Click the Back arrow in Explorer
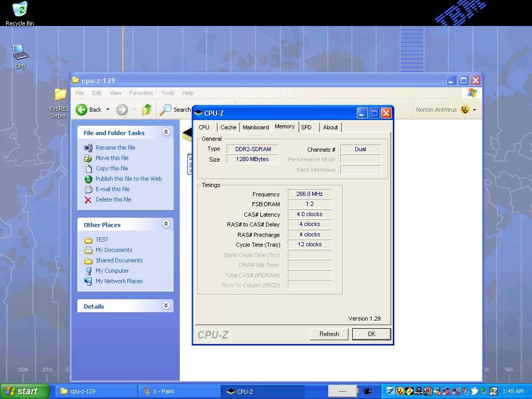This screenshot has height=399, width=532. (x=82, y=110)
